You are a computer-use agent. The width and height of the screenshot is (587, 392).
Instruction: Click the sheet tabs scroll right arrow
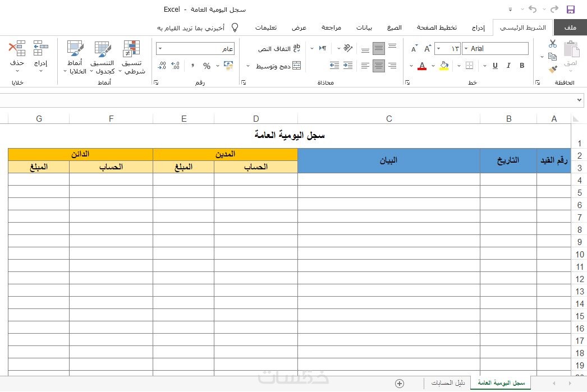[x=570, y=384]
